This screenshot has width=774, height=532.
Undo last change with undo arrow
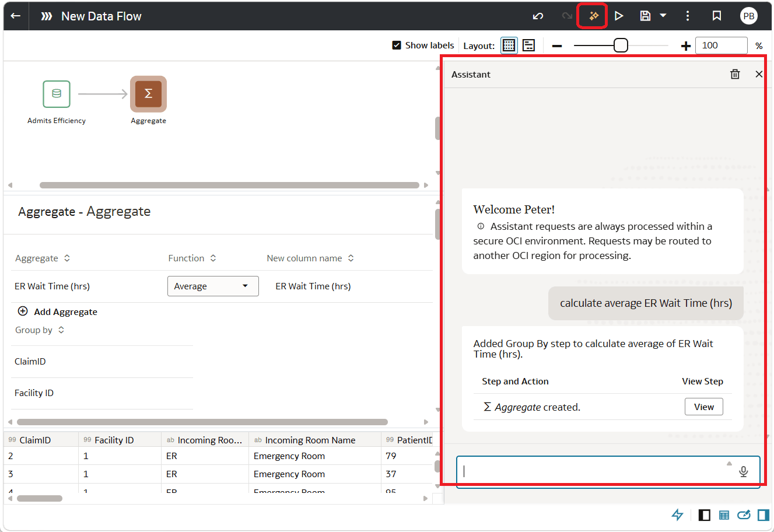[x=538, y=16]
